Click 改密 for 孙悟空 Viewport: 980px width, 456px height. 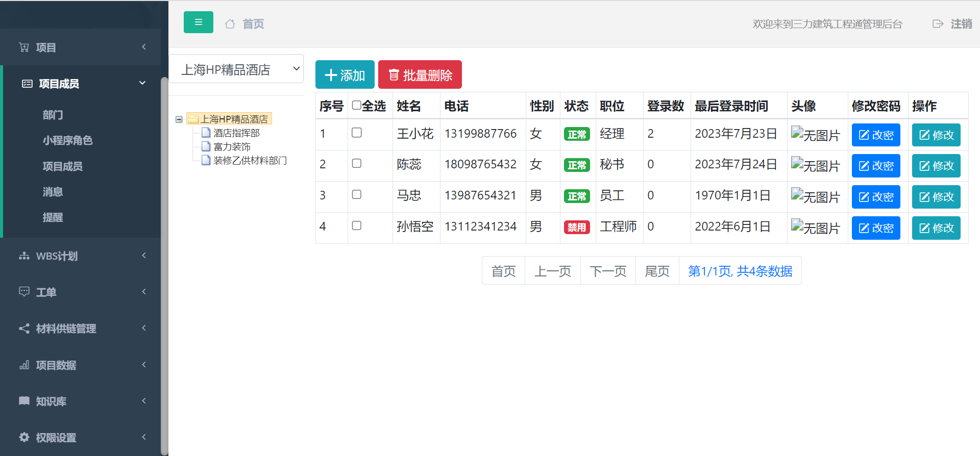[876, 228]
